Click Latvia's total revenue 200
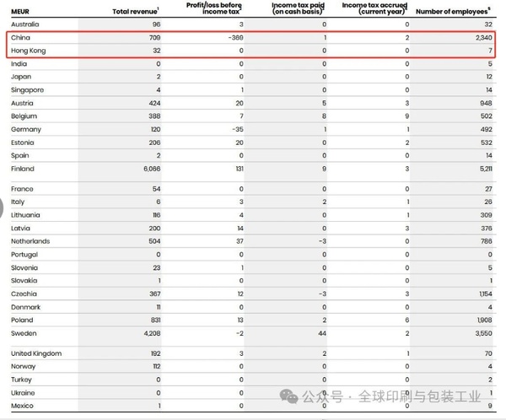Screen dimensions: 506x420 (x=154, y=229)
